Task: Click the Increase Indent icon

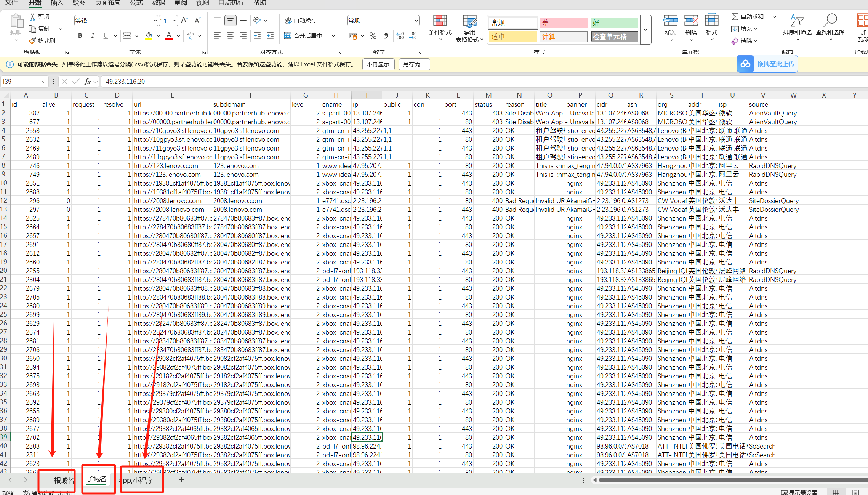Action: pyautogui.click(x=270, y=35)
